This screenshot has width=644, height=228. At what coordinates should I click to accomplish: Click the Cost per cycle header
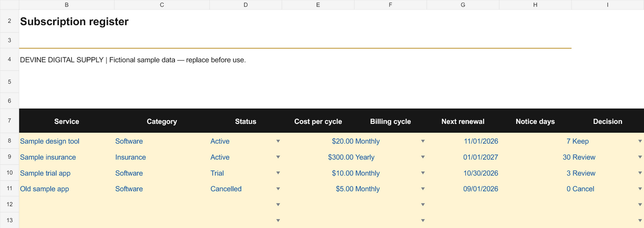point(318,121)
